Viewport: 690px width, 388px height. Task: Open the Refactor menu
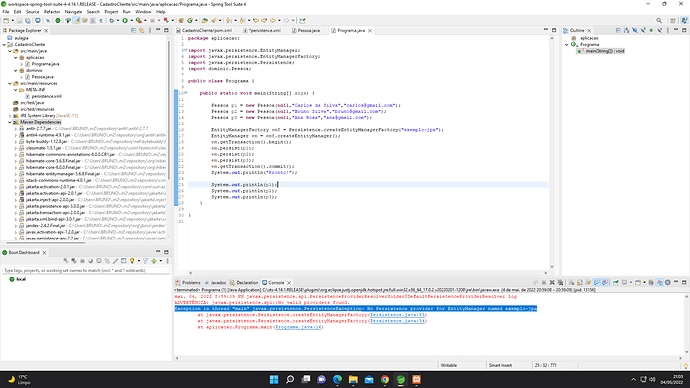(52, 12)
